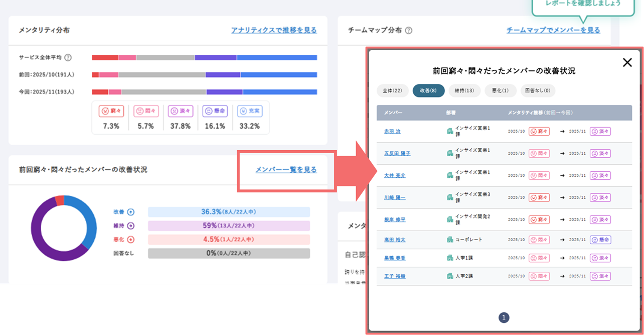Select the 全体(22) filter tab

[392, 91]
